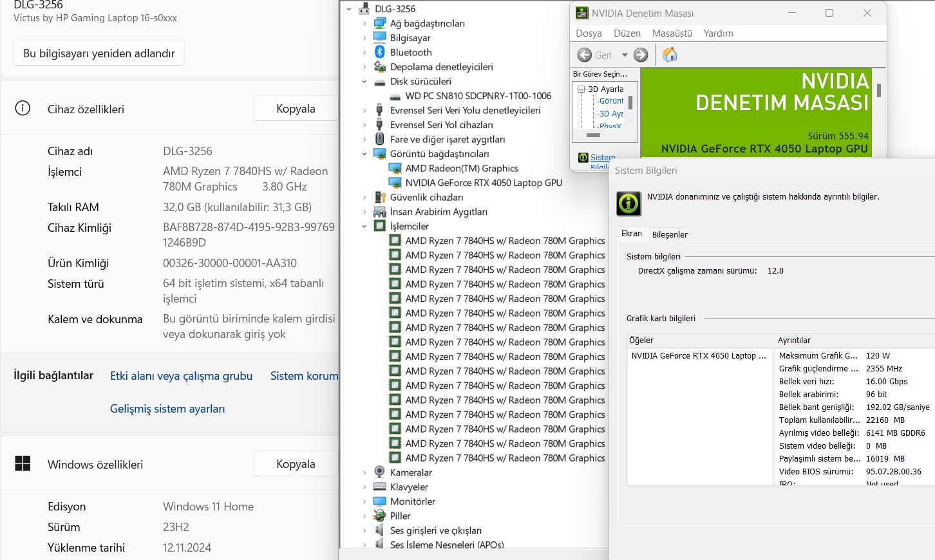Image resolution: width=935 pixels, height=560 pixels.
Task: Expand the Ağ bağdaştırıcıları node
Action: click(x=364, y=23)
